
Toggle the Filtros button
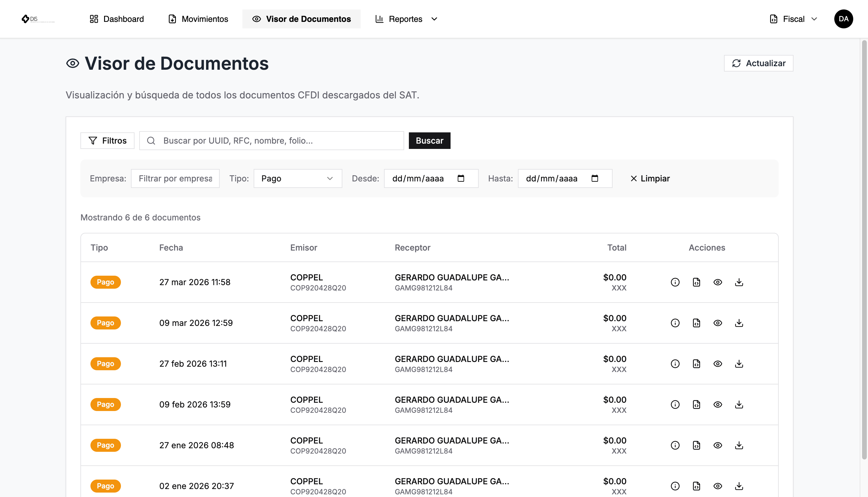point(107,141)
